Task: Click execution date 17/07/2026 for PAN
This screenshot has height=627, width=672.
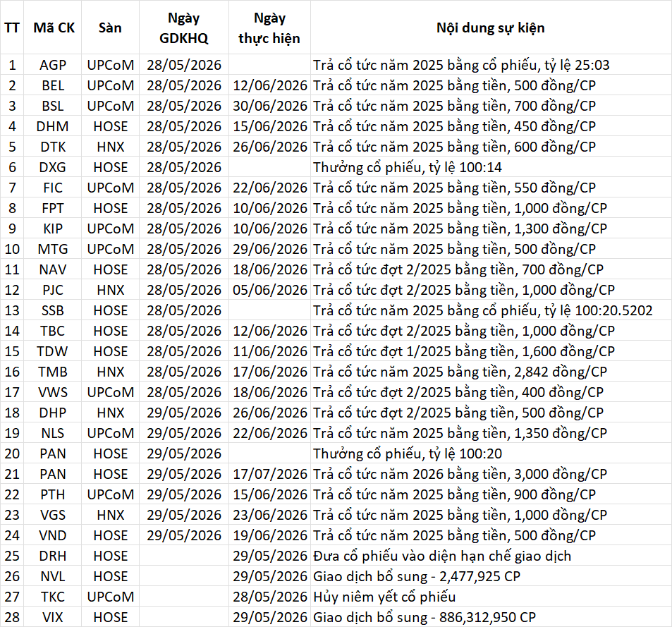Action: (269, 474)
